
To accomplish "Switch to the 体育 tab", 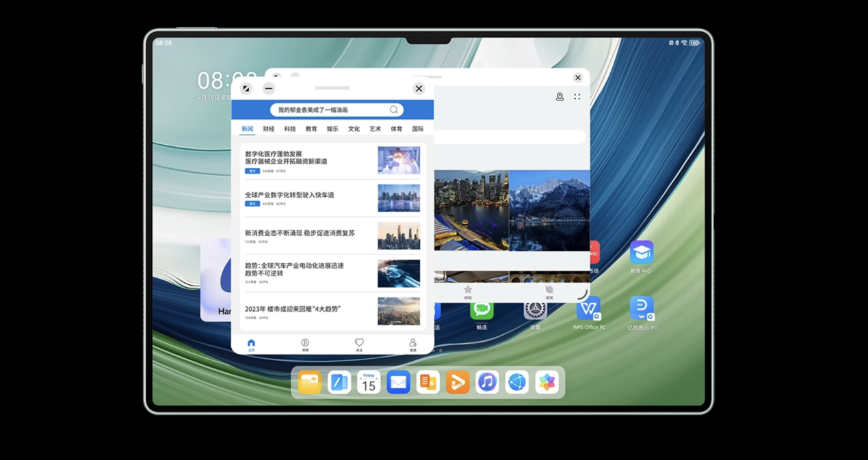I will [x=397, y=129].
